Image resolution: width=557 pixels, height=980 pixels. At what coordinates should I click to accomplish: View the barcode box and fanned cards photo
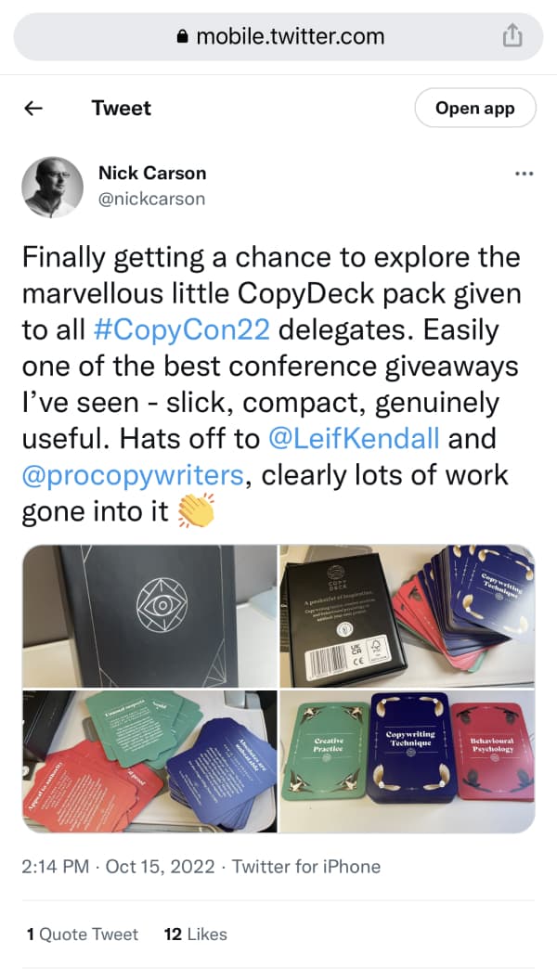(x=407, y=615)
